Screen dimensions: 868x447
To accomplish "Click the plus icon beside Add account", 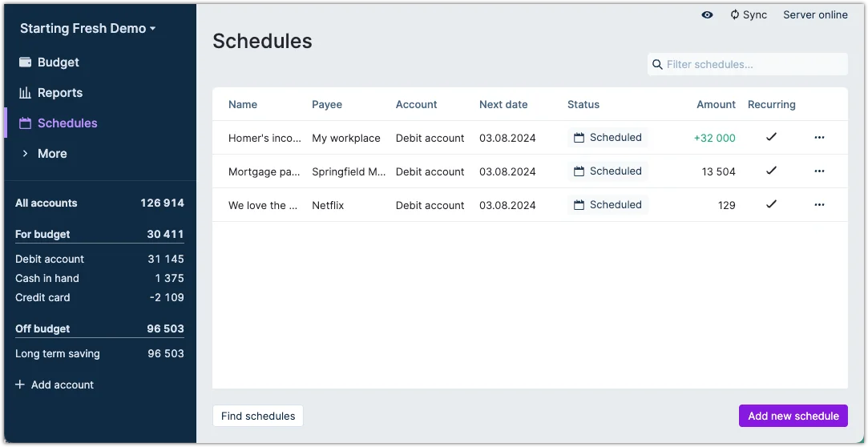I will pyautogui.click(x=20, y=385).
